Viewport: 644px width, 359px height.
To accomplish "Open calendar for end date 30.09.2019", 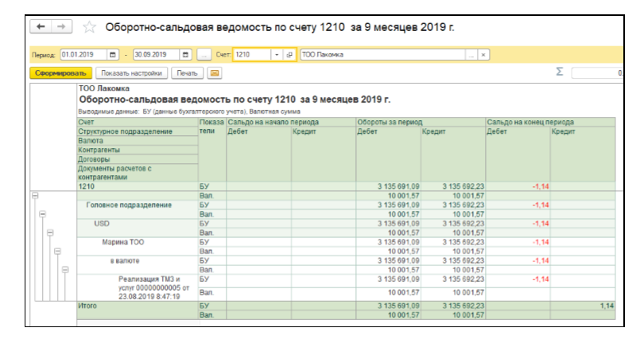I will click(x=185, y=55).
